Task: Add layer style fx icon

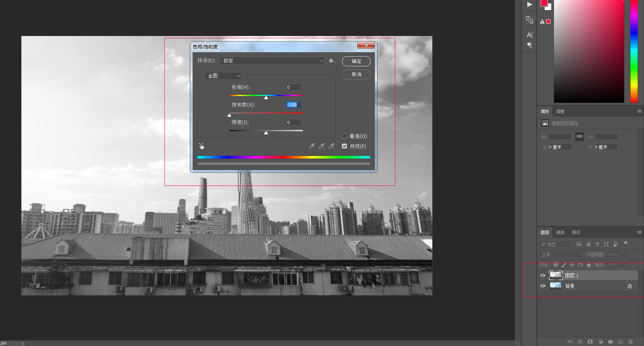Action: (580, 342)
